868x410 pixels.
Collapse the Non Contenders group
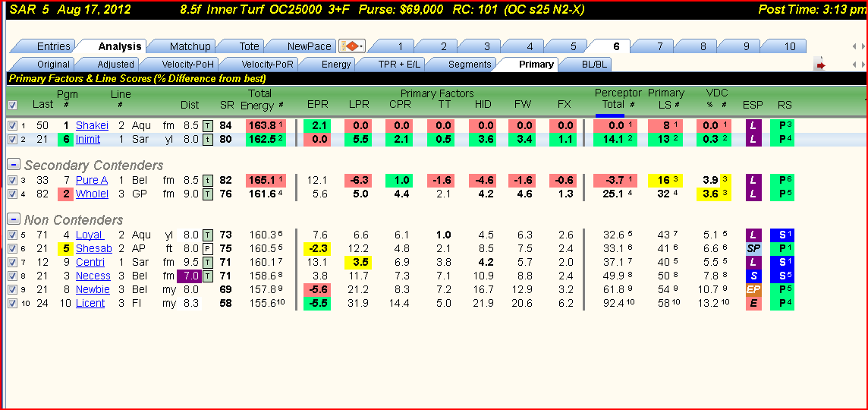click(x=14, y=220)
